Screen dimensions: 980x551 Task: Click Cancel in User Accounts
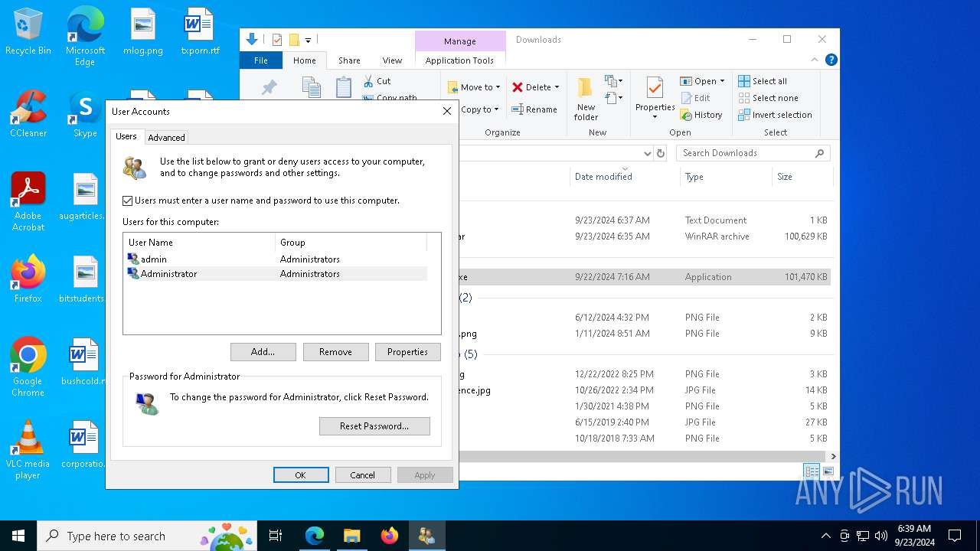tap(363, 475)
